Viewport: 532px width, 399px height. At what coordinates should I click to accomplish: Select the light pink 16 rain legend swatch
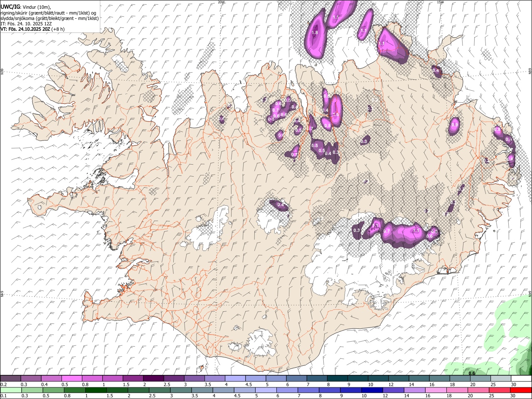435,390
